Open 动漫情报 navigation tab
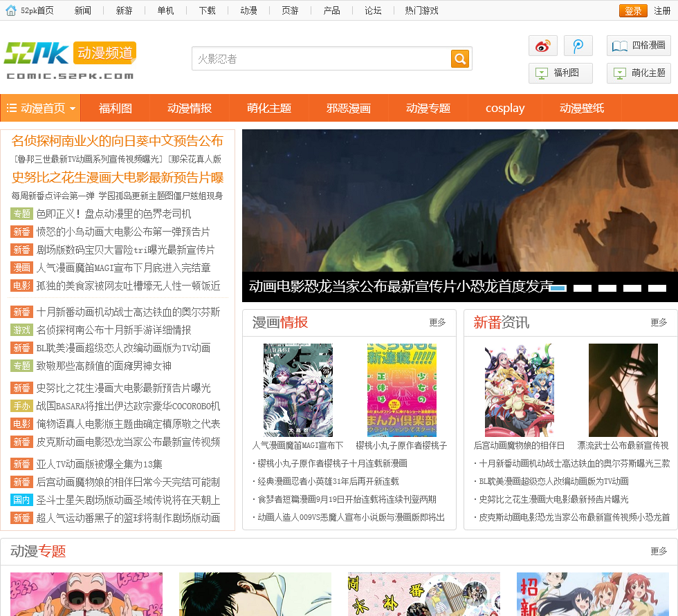This screenshot has width=678, height=616. (x=190, y=108)
